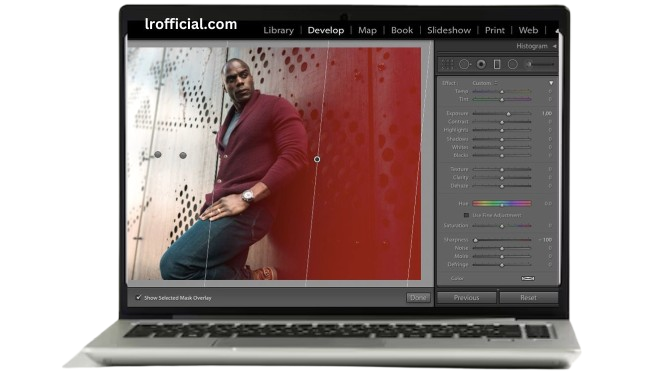Image resolution: width=670 pixels, height=372 pixels.
Task: Click the Defringe slider handle
Action: 502,265
